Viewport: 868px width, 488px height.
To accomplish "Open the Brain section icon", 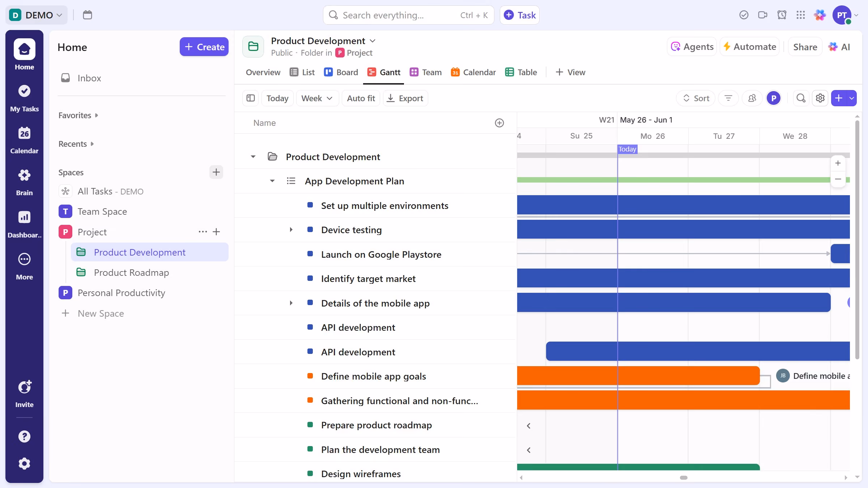I will [x=24, y=182].
